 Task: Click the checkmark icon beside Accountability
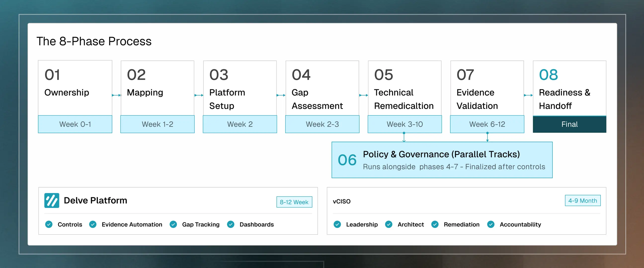[490, 224]
